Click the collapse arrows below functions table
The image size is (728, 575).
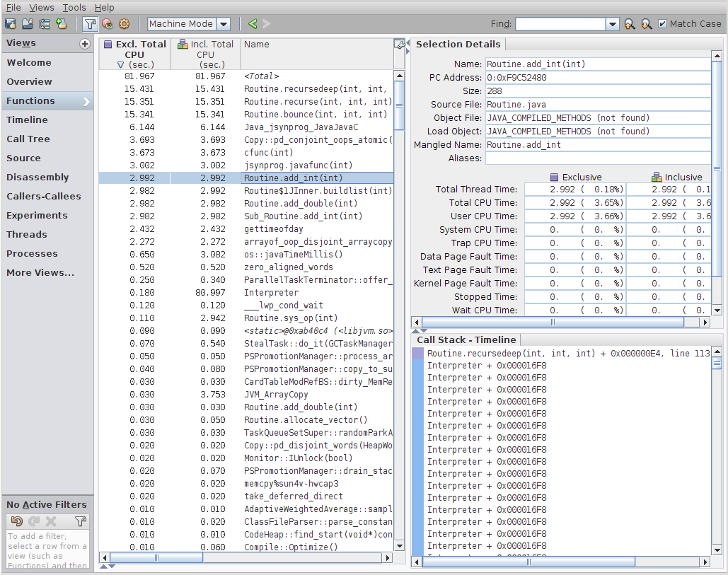click(108, 567)
